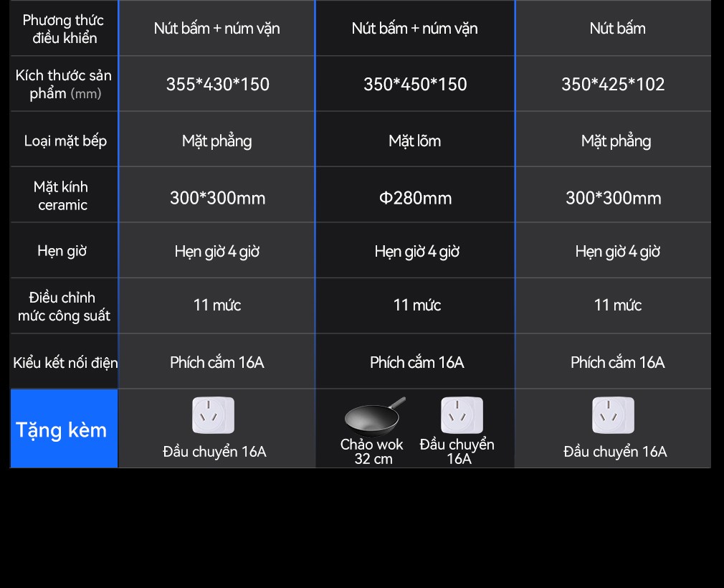This screenshot has width=724, height=588.
Task: Select "Phích cắm 16A" in the Mặt lõm column
Action: click(417, 363)
